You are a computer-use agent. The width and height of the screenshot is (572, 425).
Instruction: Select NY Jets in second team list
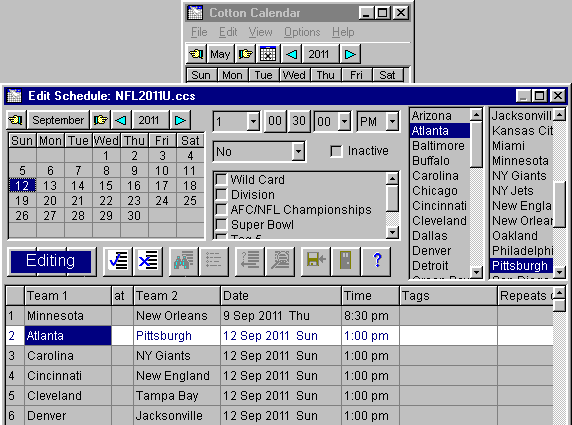[521, 191]
